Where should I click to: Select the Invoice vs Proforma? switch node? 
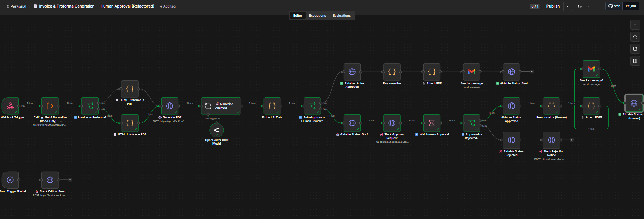[90, 106]
